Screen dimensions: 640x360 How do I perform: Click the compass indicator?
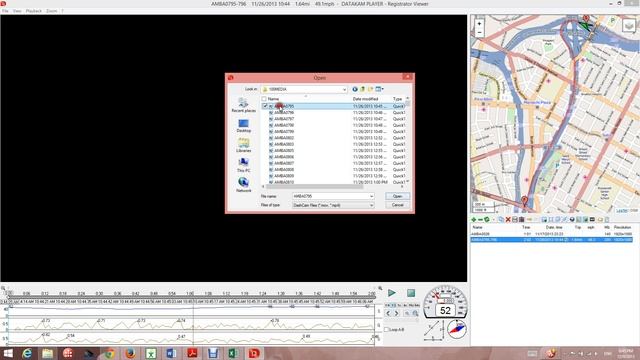[x=457, y=329]
